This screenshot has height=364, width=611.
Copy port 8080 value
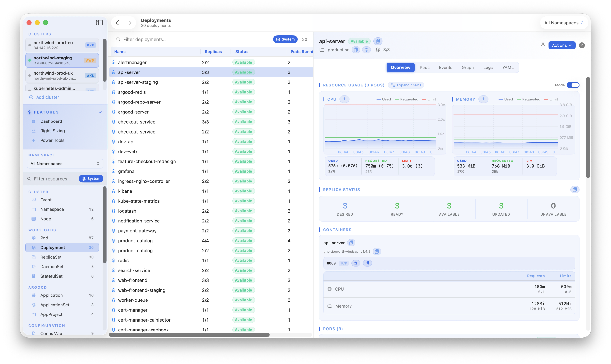[367, 263]
